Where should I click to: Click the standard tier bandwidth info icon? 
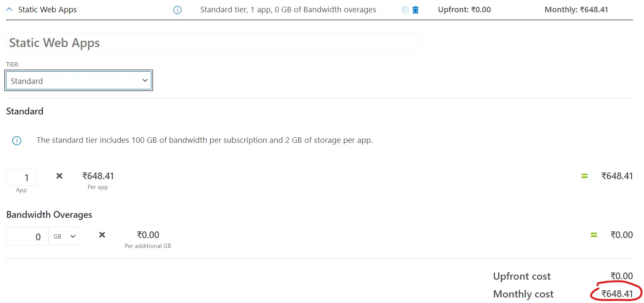17,140
